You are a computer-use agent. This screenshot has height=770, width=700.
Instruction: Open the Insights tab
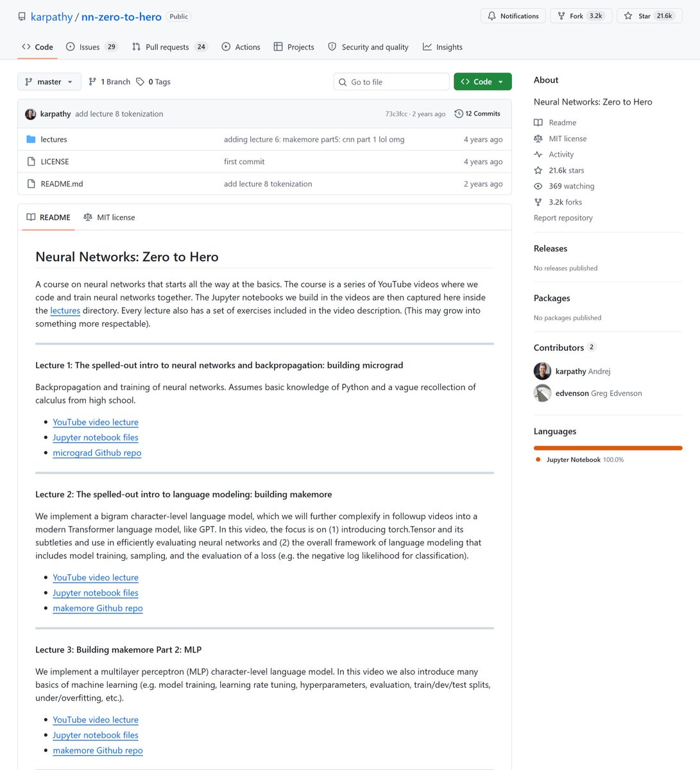tap(443, 47)
